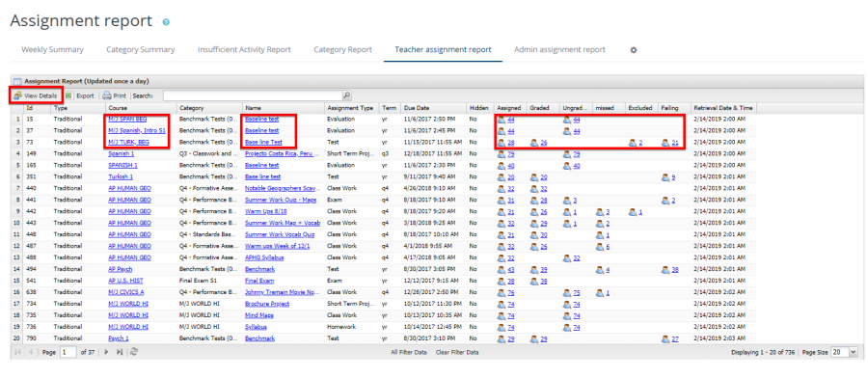Jump to the last page arrow
Screen dimensions: 868x378
point(120,352)
